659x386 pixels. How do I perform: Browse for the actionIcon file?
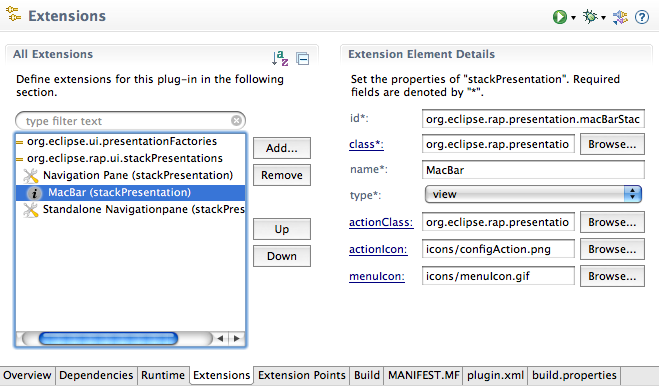tap(612, 249)
